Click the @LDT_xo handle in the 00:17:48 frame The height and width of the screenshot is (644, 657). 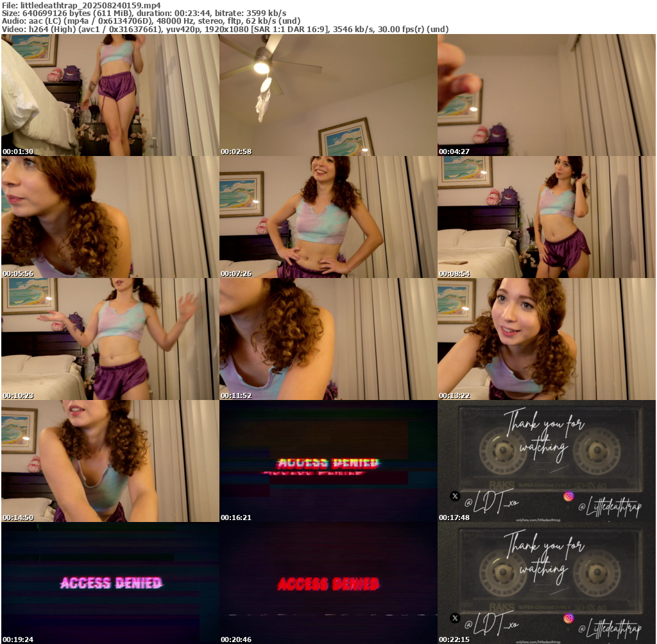[x=491, y=502]
